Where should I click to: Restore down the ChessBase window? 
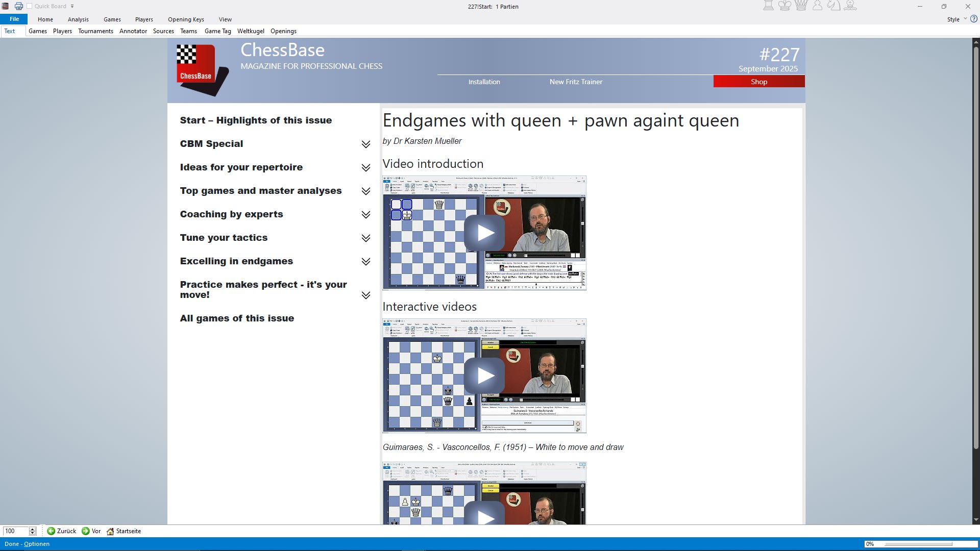coord(944,7)
